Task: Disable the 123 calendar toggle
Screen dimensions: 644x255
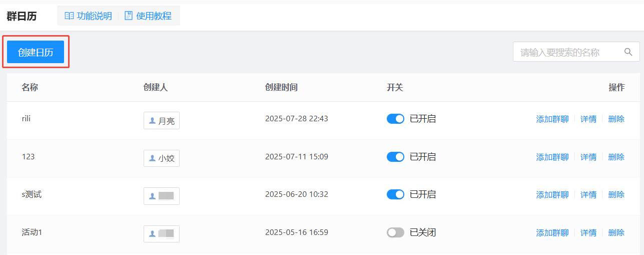Action: 395,157
